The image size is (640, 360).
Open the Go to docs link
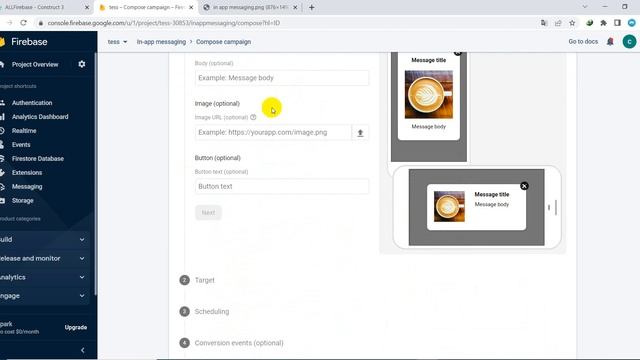coord(583,42)
